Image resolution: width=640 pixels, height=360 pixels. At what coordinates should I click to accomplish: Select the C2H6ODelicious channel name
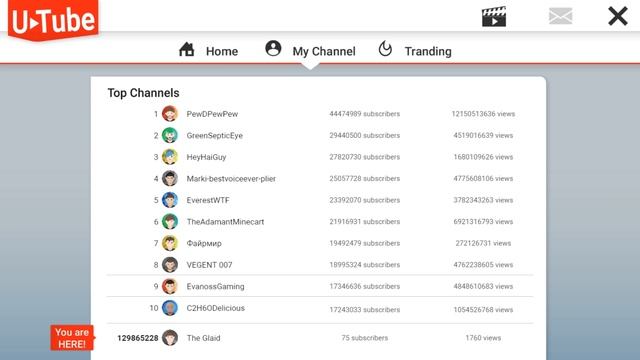click(216, 308)
